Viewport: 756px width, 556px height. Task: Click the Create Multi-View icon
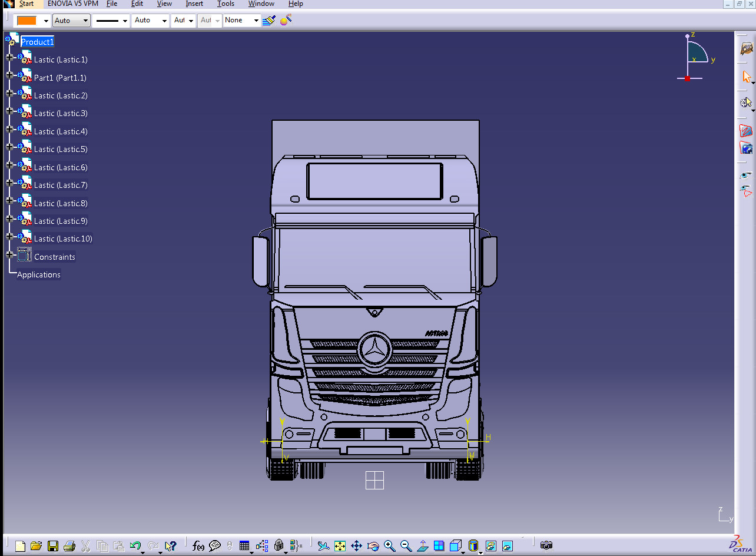click(439, 546)
